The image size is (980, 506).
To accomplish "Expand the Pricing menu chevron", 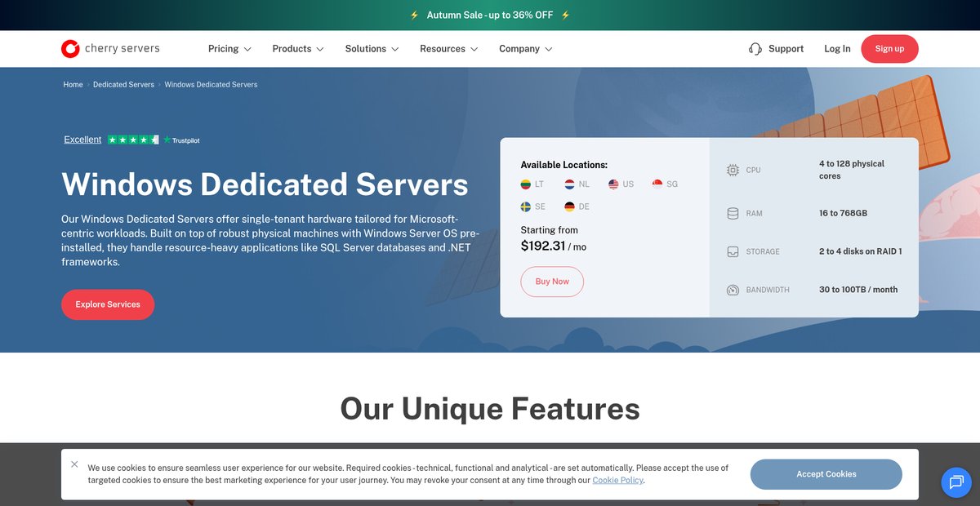I will (247, 49).
